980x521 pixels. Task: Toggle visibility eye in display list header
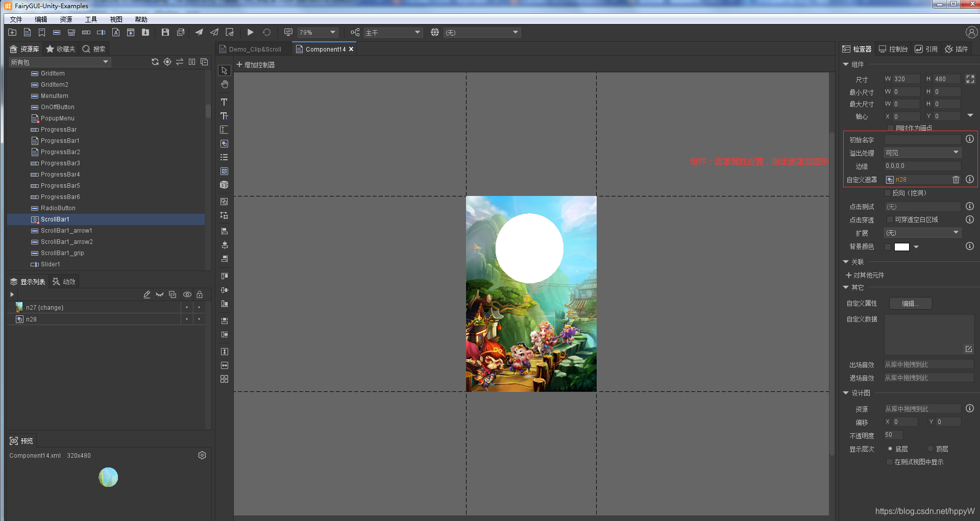coord(187,294)
